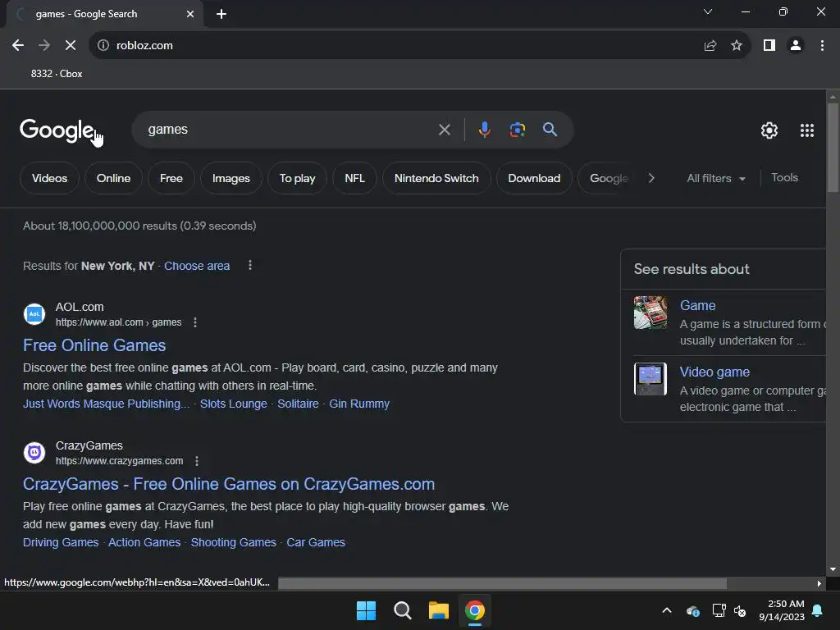The image size is (840, 630).
Task: Click the CrazyGames site favicon
Action: [x=34, y=453]
